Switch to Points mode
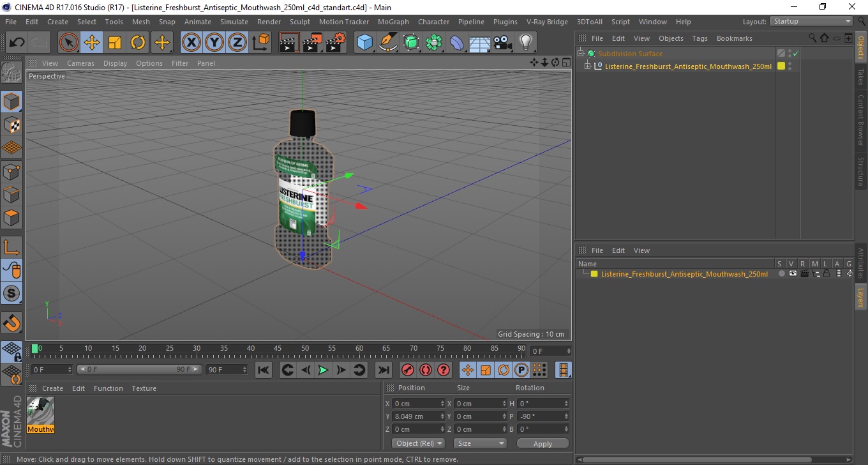The width and height of the screenshot is (868, 465). pyautogui.click(x=11, y=171)
